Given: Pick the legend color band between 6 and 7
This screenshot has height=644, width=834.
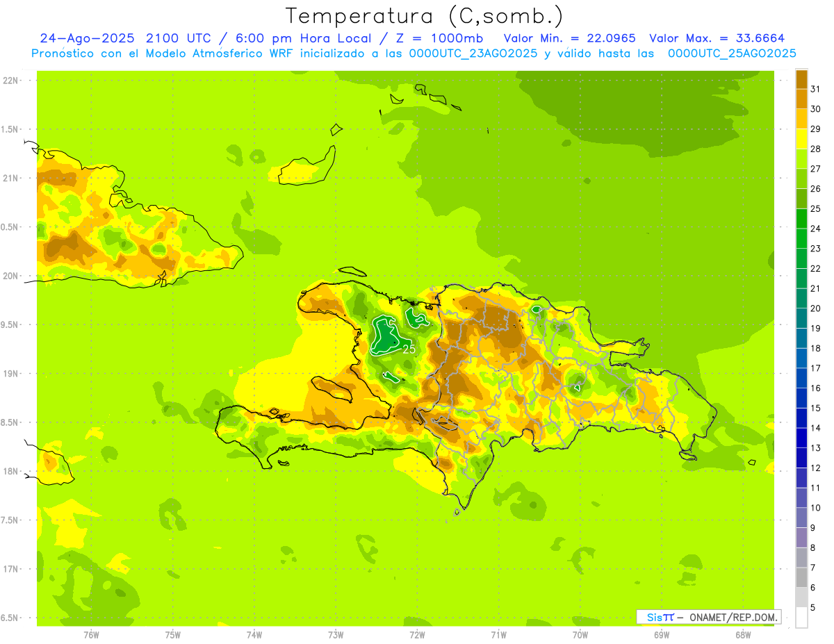Looking at the screenshot, I should 801,577.
